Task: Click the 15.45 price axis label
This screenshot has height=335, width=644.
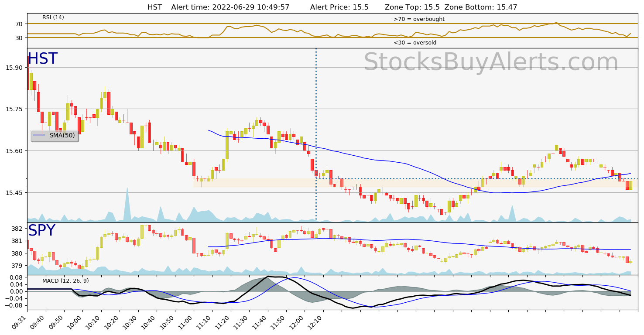Action: pos(15,193)
